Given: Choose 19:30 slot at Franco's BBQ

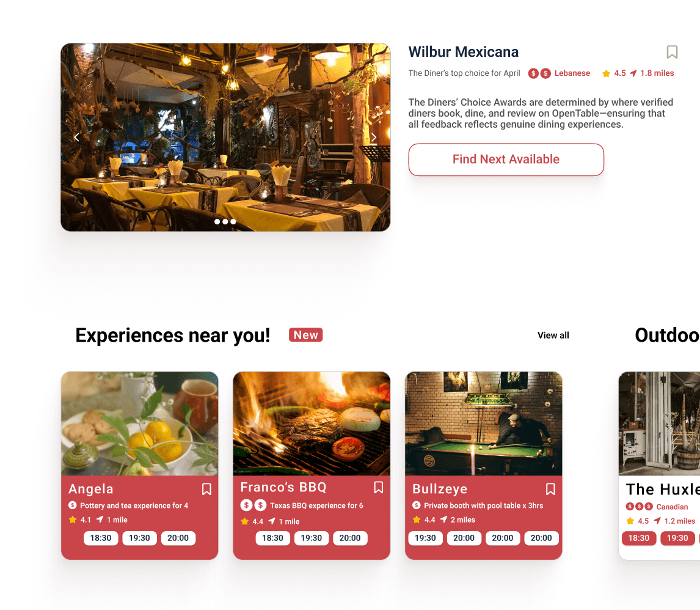Looking at the screenshot, I should pyautogui.click(x=311, y=538).
